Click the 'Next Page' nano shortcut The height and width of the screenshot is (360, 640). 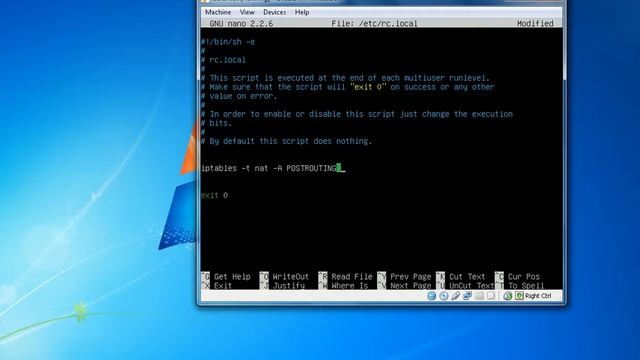point(404,286)
